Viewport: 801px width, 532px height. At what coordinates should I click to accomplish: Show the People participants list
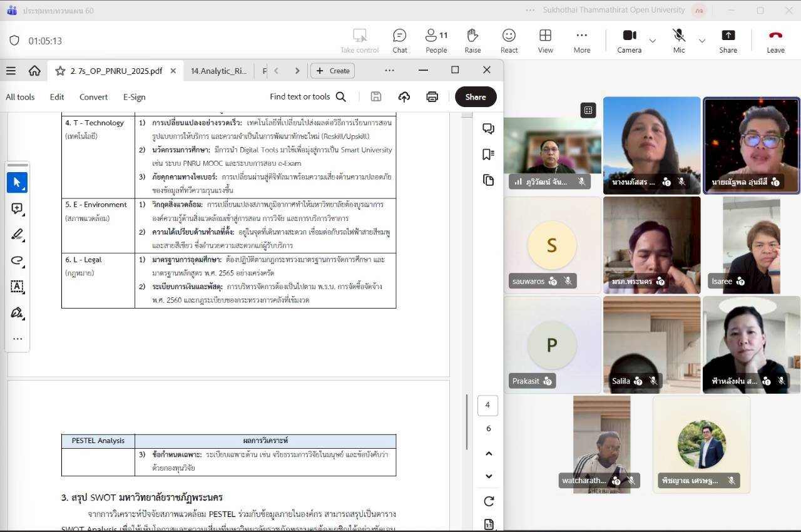pyautogui.click(x=436, y=41)
